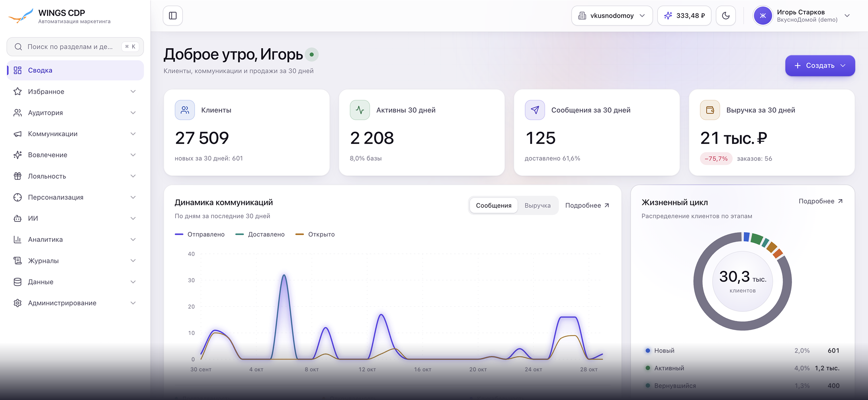Click the 27 509 clients value

[x=202, y=138]
